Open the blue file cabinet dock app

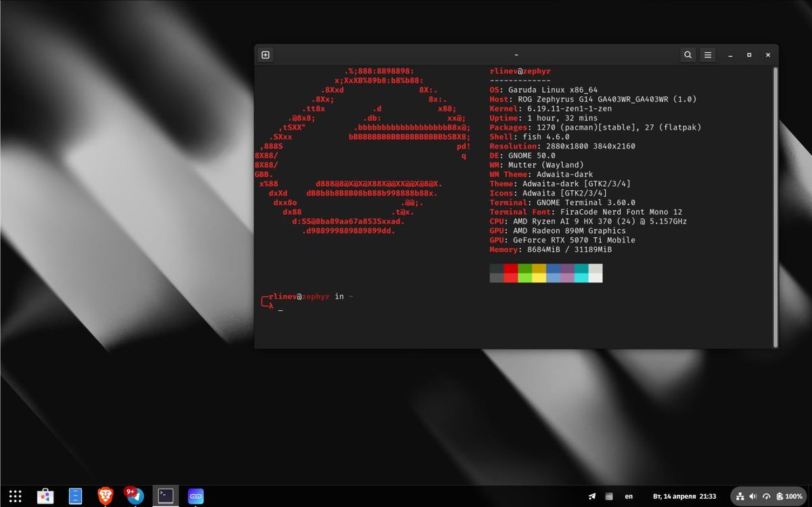(x=75, y=496)
